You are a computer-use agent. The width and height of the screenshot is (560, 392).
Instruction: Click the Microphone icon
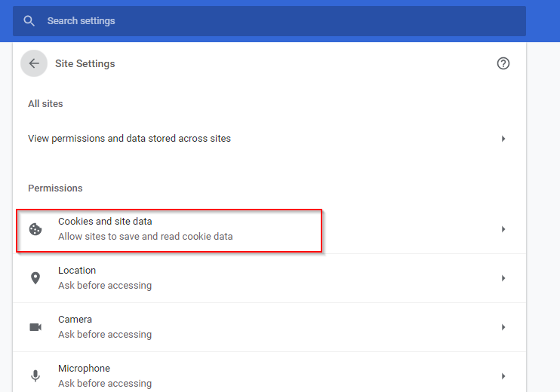pos(35,376)
